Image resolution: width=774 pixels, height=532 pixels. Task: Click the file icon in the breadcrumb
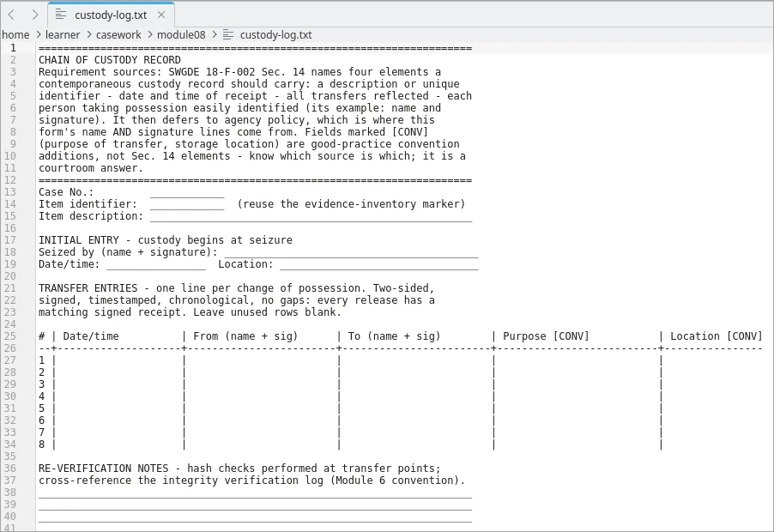pos(228,35)
